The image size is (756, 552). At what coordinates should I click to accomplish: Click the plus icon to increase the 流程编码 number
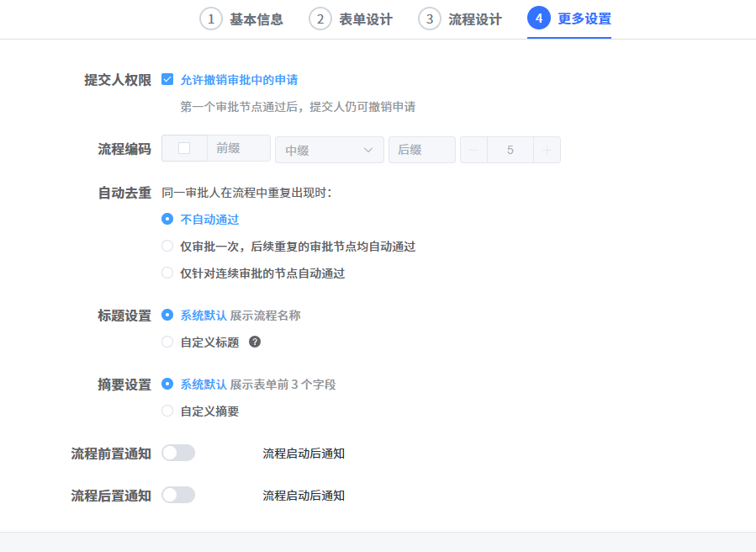tap(545, 149)
